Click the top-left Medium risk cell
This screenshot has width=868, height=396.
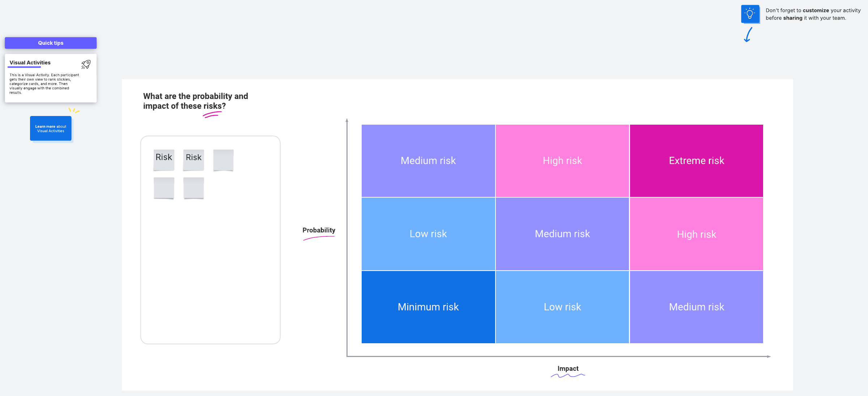pos(428,161)
